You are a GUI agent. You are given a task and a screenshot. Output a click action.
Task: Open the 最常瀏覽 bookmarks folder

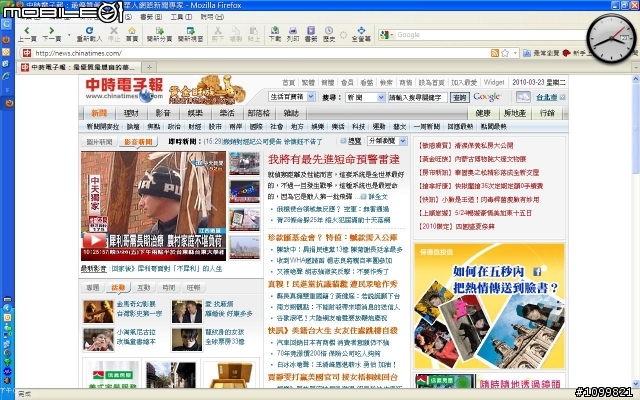point(541,53)
